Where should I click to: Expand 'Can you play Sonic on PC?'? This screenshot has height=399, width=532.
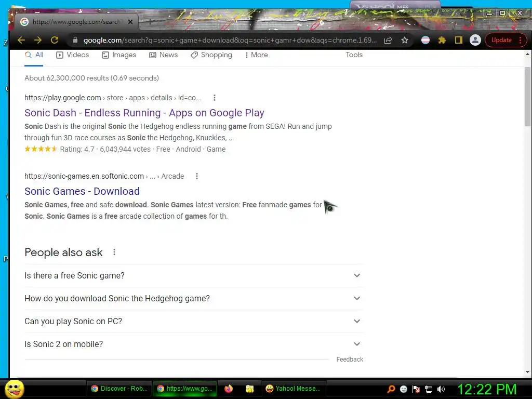coord(194,321)
